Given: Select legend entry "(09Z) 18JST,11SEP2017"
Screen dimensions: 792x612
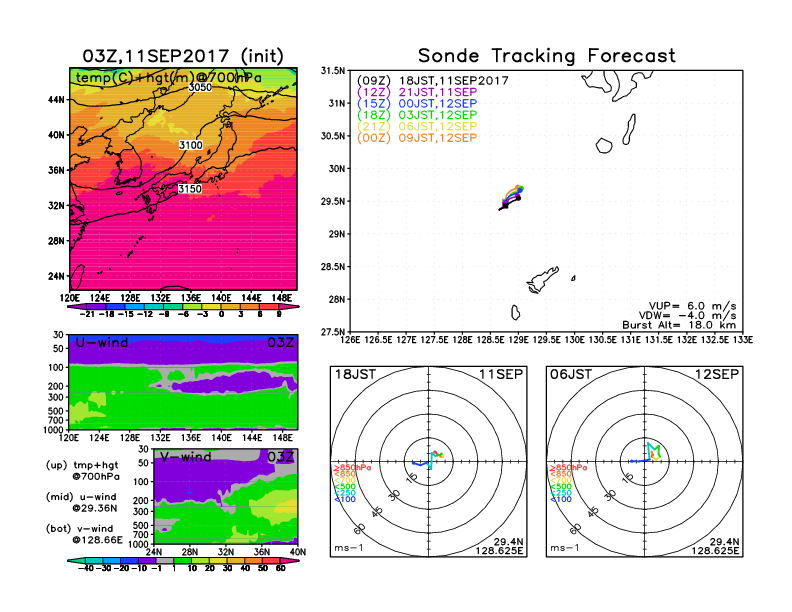Looking at the screenshot, I should coord(432,81).
